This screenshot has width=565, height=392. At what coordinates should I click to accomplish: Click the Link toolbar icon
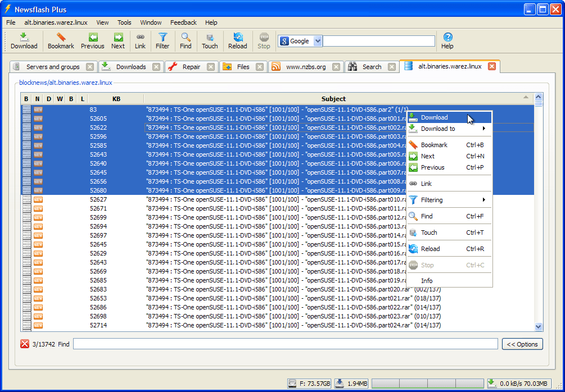[140, 38]
